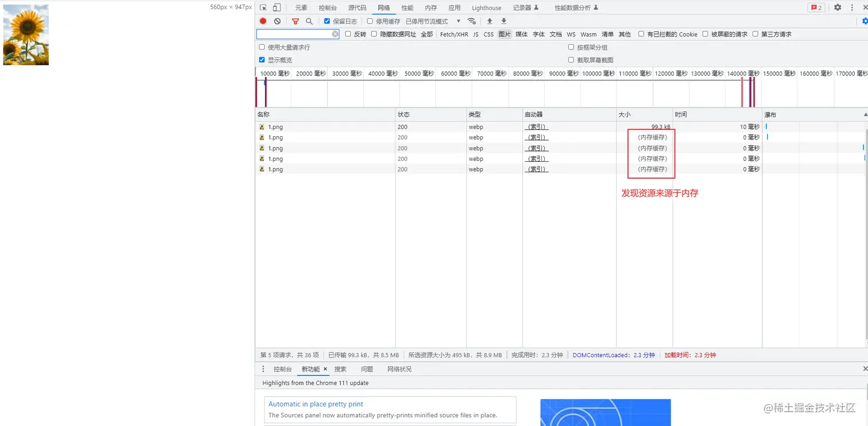Open the 已停用节流模式 throttling dropdown

pos(433,21)
